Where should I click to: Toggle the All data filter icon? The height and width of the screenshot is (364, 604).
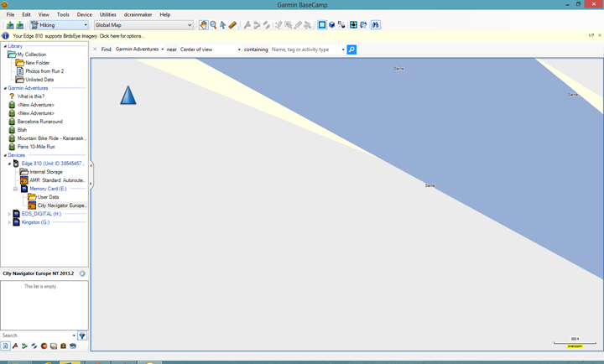pyautogui.click(x=5, y=346)
